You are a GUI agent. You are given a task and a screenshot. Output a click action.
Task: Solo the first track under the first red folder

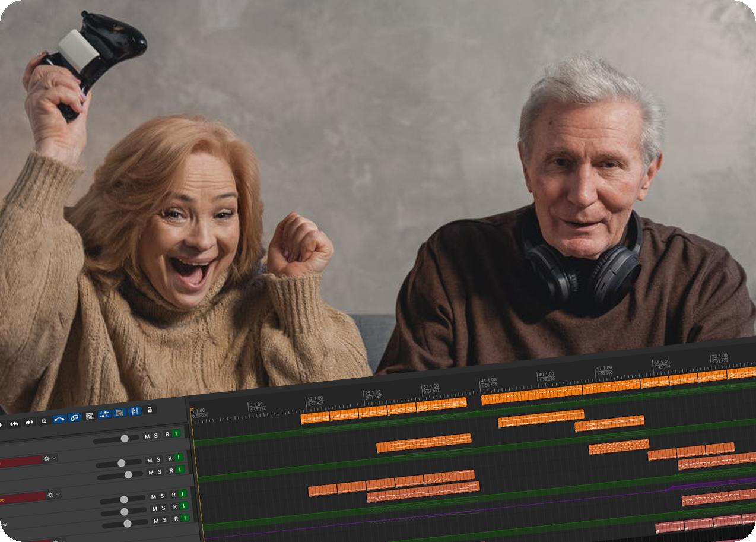(x=158, y=459)
